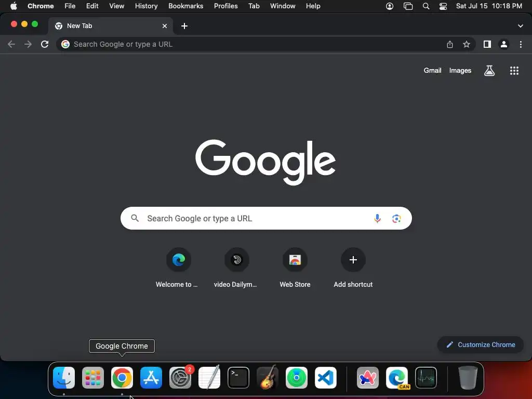Reload the page with the refresh icon
Viewport: 532px width, 399px height.
click(x=45, y=44)
